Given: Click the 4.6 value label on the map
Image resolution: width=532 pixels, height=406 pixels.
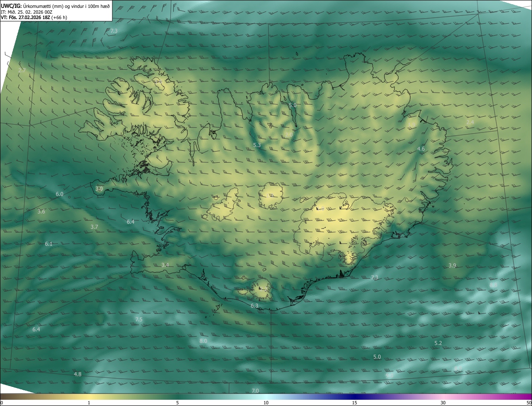Looking at the screenshot, I should [421, 149].
